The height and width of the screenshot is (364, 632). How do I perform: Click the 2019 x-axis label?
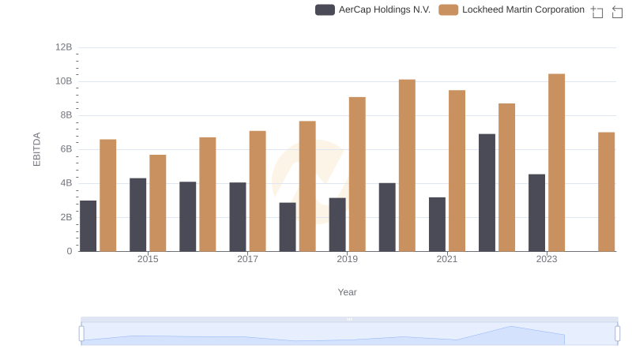pos(347,259)
